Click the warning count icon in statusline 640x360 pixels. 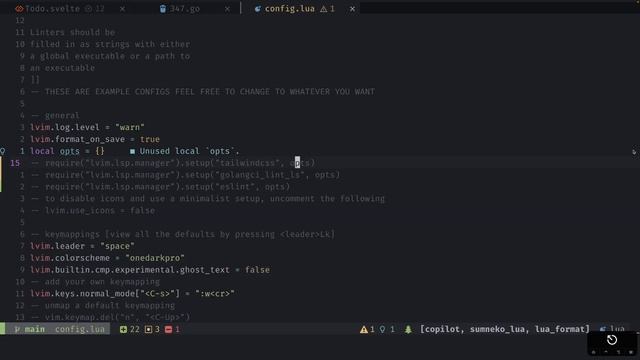coord(364,329)
